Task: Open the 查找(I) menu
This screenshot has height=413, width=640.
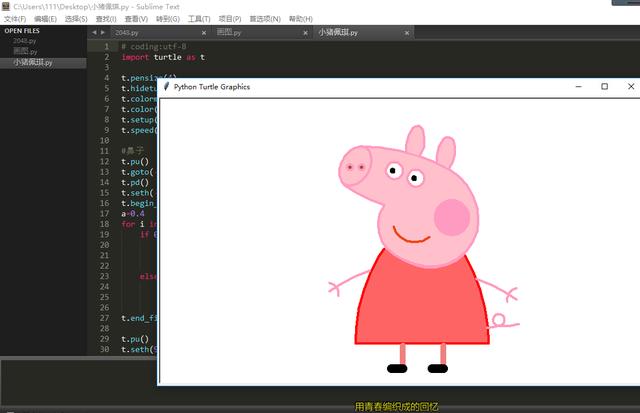Action: [x=106, y=19]
